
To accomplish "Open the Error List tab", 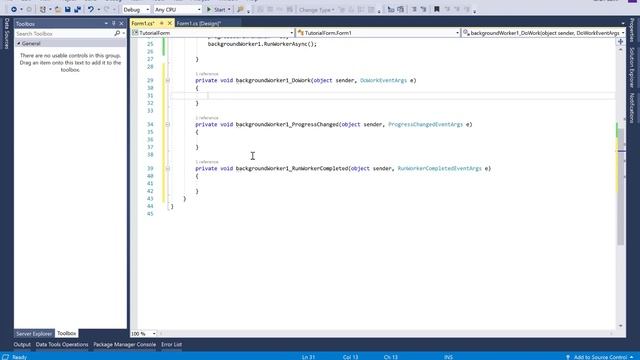I will pos(171,344).
